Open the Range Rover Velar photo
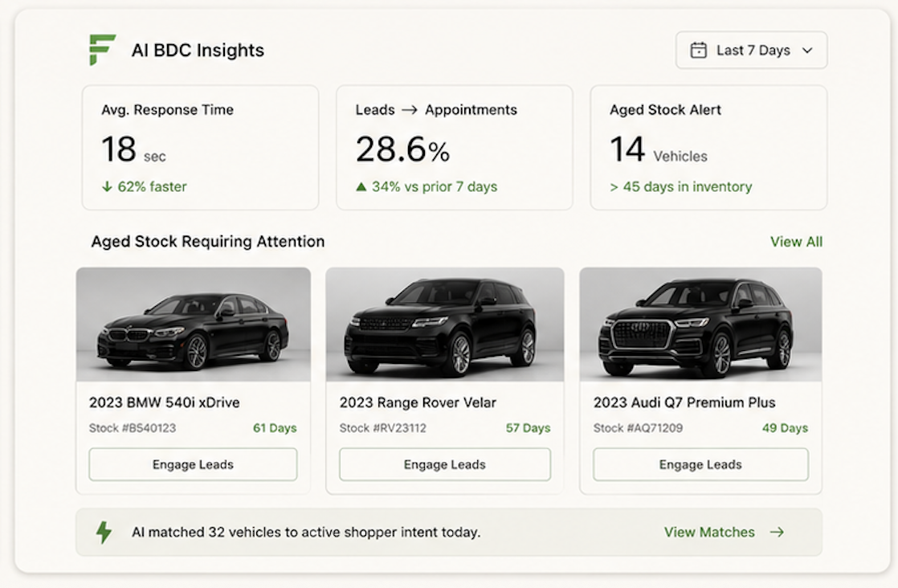This screenshot has width=898, height=588. [x=445, y=324]
